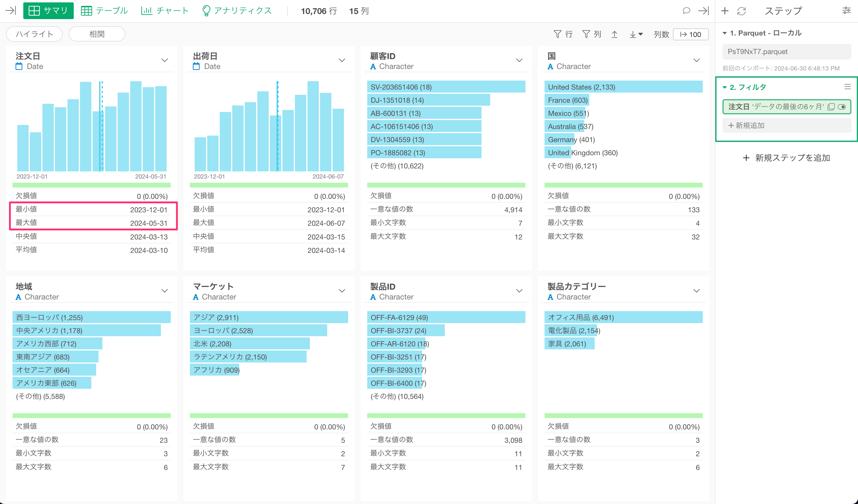Click the ハイライト button
Image resolution: width=858 pixels, height=504 pixels.
click(x=34, y=34)
